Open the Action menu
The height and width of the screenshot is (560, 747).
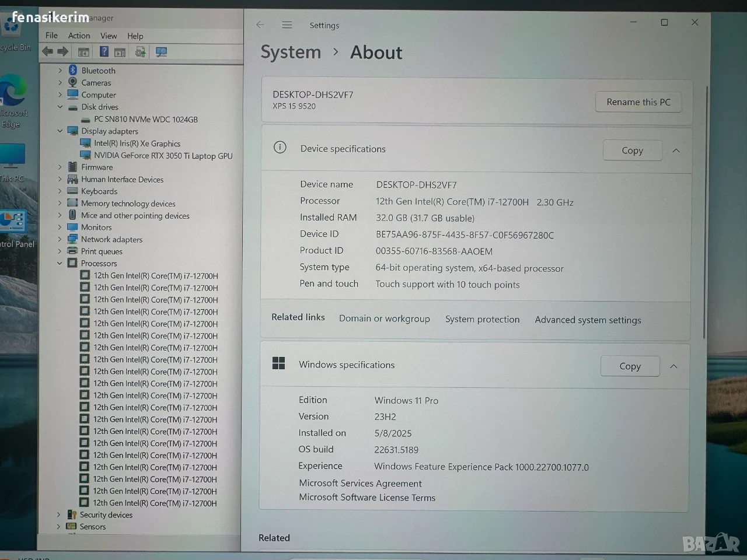click(x=79, y=36)
